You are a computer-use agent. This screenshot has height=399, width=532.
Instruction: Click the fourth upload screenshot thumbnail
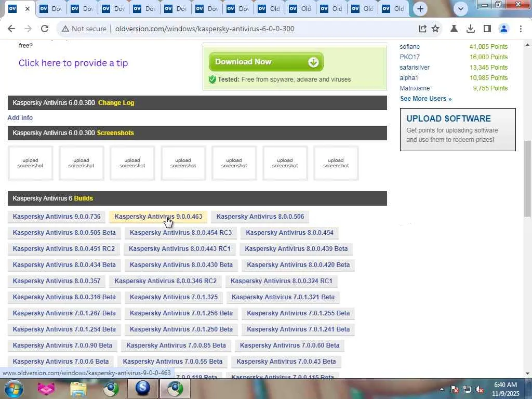tap(183, 163)
